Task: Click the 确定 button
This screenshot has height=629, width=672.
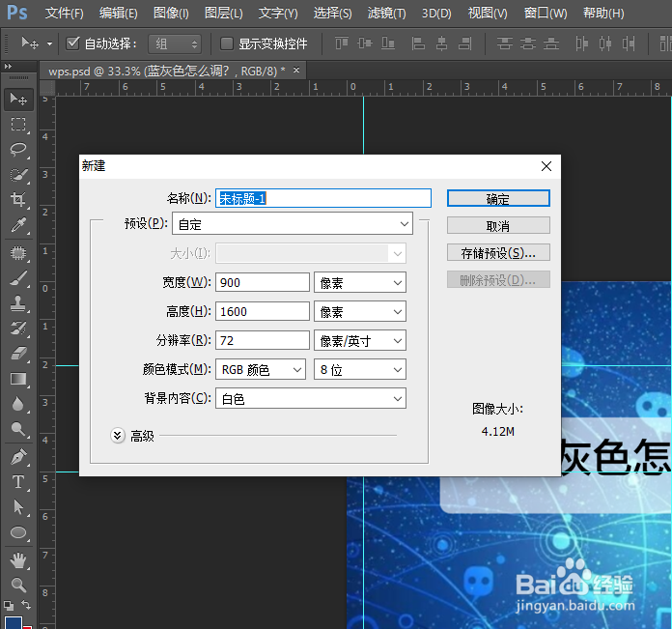Action: (498, 198)
